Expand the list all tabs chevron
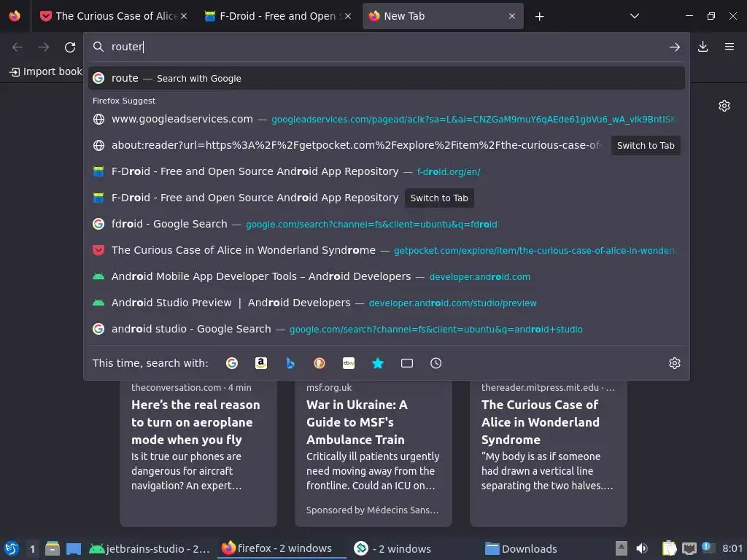747x560 pixels. [x=634, y=16]
